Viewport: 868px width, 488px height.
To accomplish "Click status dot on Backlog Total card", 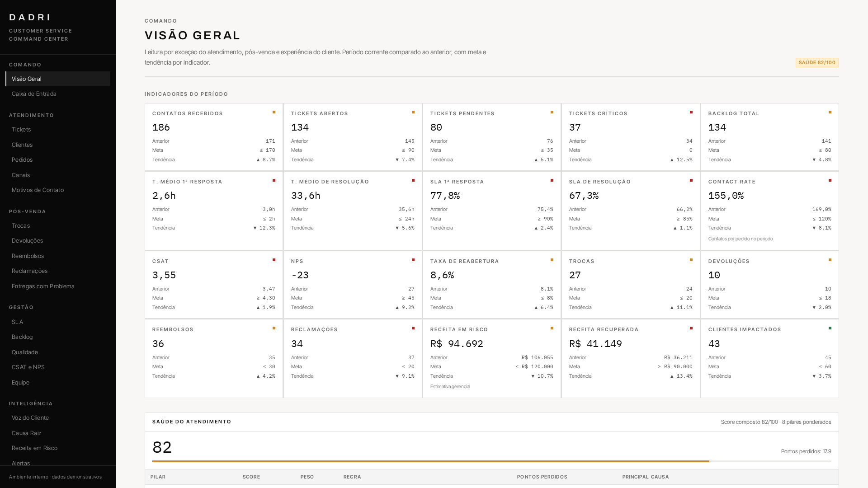I will click(830, 112).
